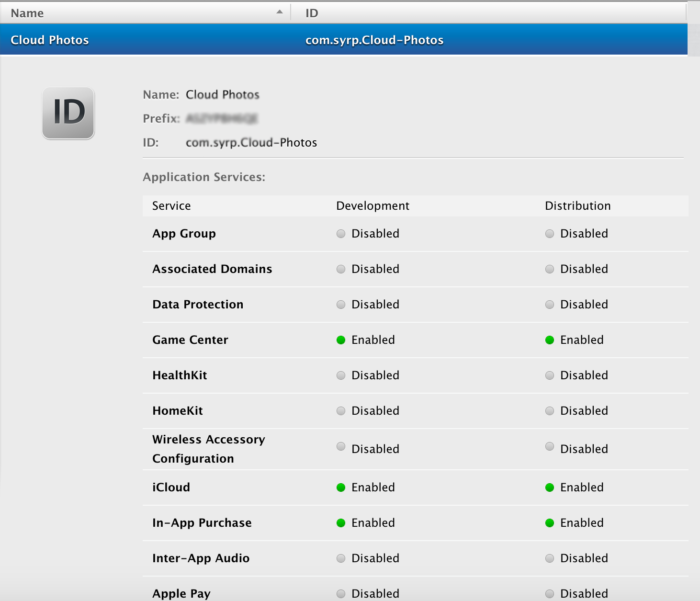The image size is (700, 601).
Task: Click the Name column sort arrow
Action: pos(280,12)
